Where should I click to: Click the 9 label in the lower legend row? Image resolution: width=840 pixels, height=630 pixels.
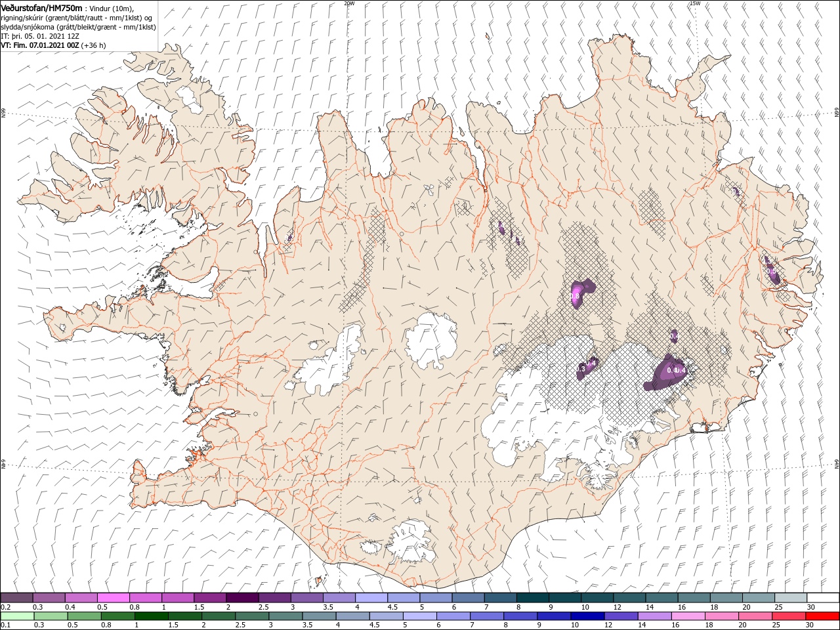pos(539,625)
